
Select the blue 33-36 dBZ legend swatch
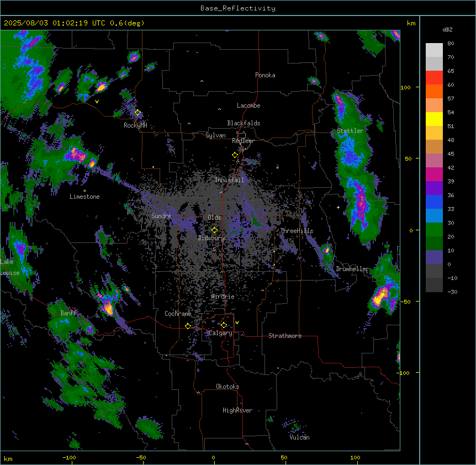point(434,202)
